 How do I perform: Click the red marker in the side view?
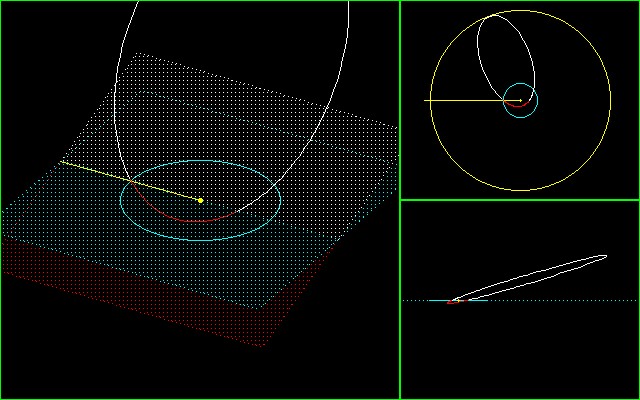click(x=453, y=301)
